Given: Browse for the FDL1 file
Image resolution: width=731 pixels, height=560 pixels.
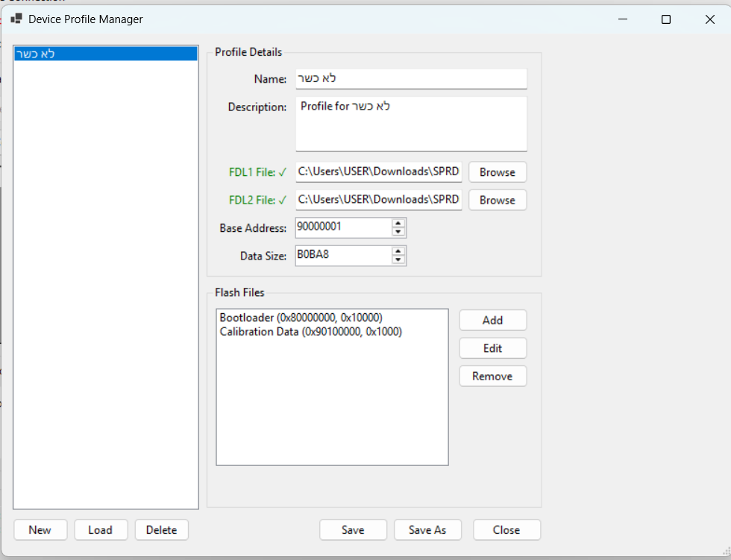Looking at the screenshot, I should tap(497, 172).
